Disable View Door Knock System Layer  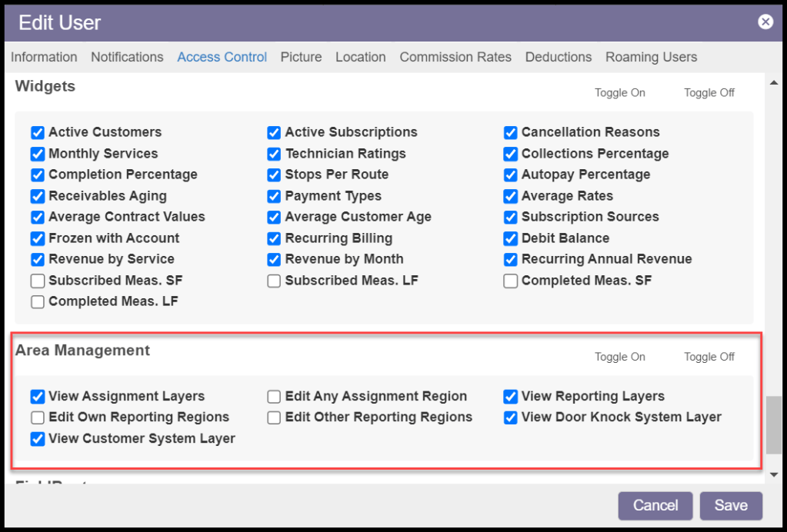tap(511, 417)
